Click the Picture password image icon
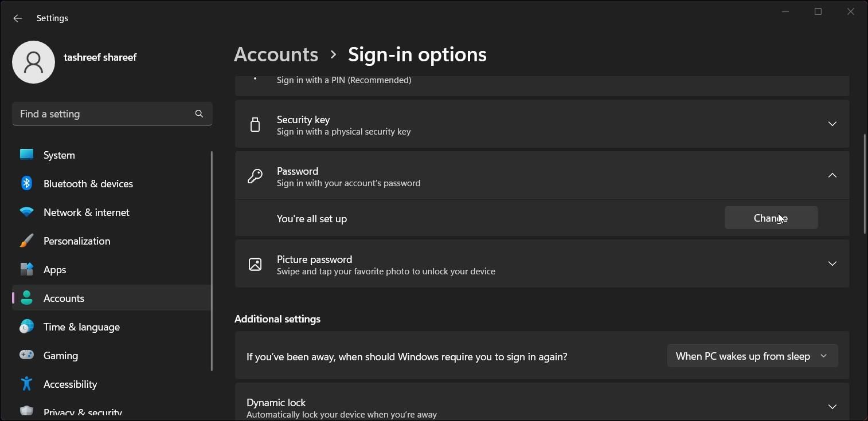This screenshot has height=421, width=868. point(255,264)
